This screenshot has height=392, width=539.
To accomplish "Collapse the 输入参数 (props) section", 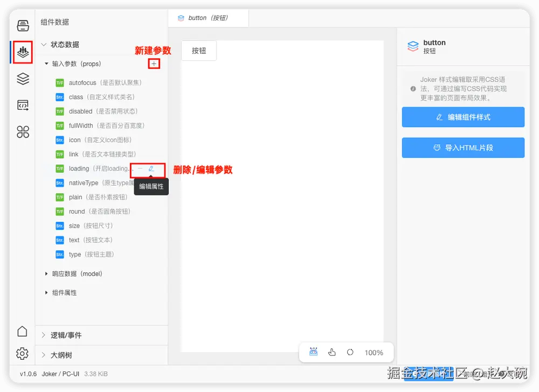I will (46, 64).
